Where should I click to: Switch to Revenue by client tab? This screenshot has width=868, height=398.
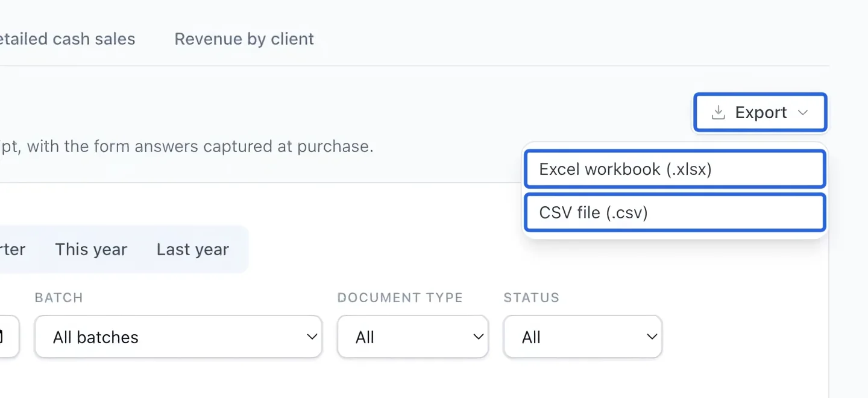coord(244,39)
